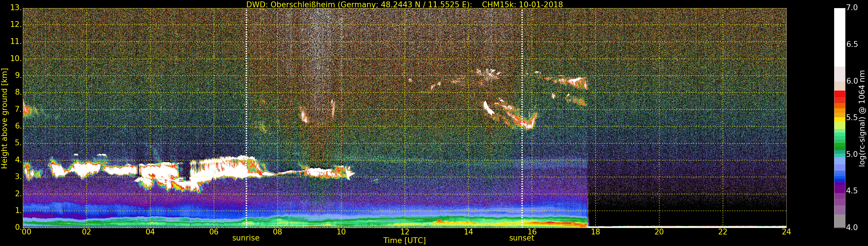Click the cirrus cloud near 17 UTC at 8.5 km
Image resolution: width=868 pixels, height=246 pixels.
pos(573,82)
